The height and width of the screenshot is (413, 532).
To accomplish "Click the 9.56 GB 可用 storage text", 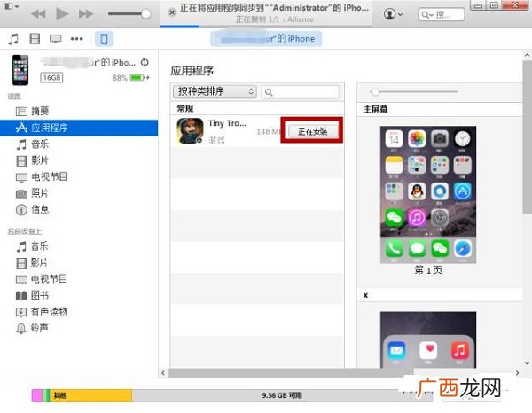I will tap(282, 395).
